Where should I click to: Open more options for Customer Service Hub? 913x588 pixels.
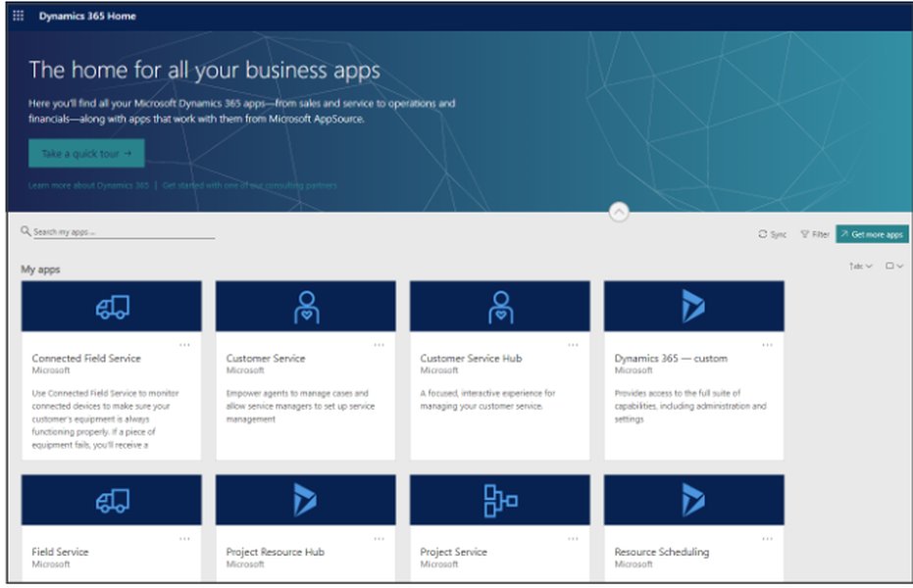[573, 345]
